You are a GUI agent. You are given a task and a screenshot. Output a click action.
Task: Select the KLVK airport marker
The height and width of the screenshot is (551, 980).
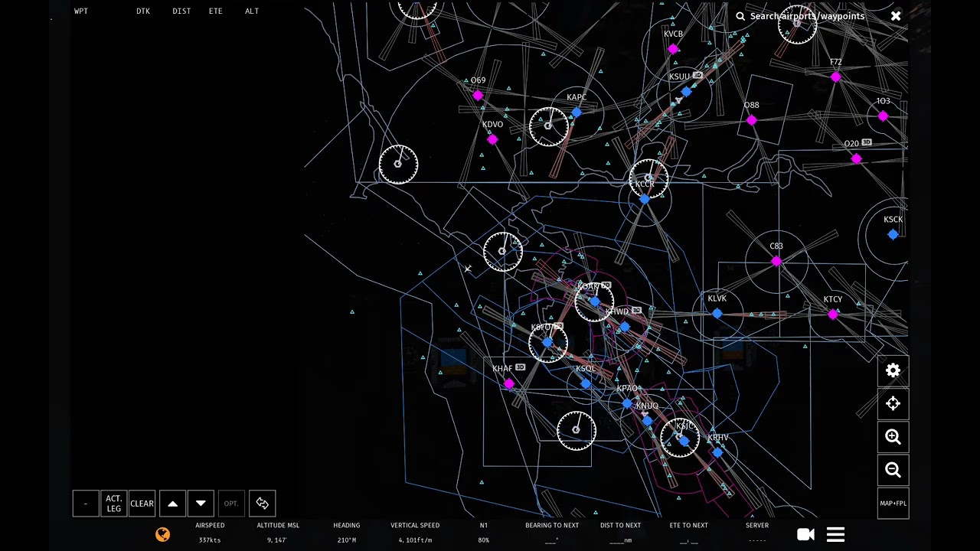717,314
